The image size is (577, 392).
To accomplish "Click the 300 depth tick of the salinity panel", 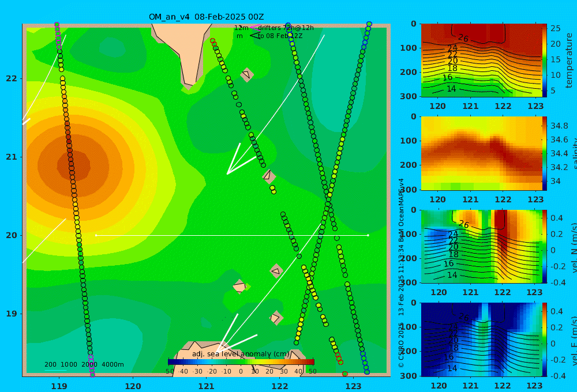I will (409, 190).
